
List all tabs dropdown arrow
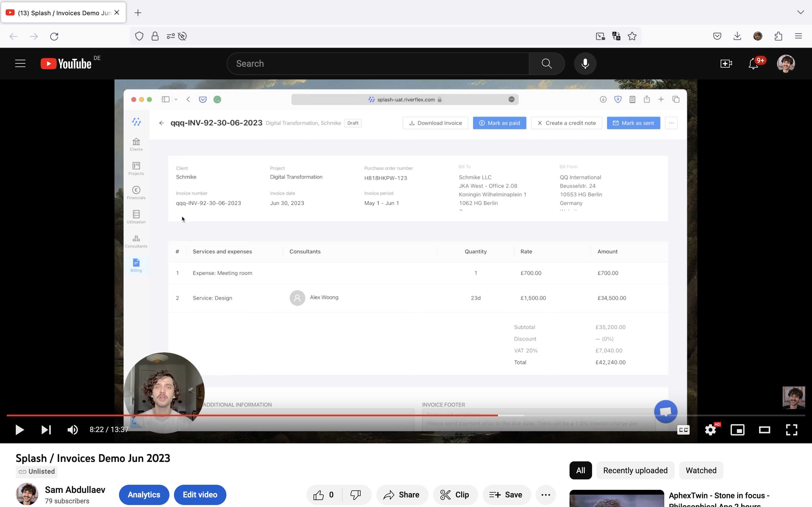click(x=801, y=12)
